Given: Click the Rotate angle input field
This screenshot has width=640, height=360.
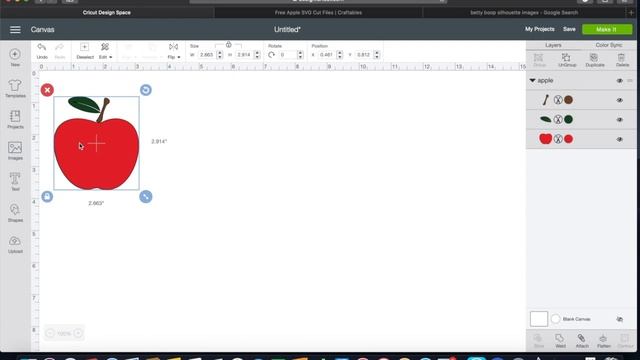Looking at the screenshot, I should [x=288, y=55].
